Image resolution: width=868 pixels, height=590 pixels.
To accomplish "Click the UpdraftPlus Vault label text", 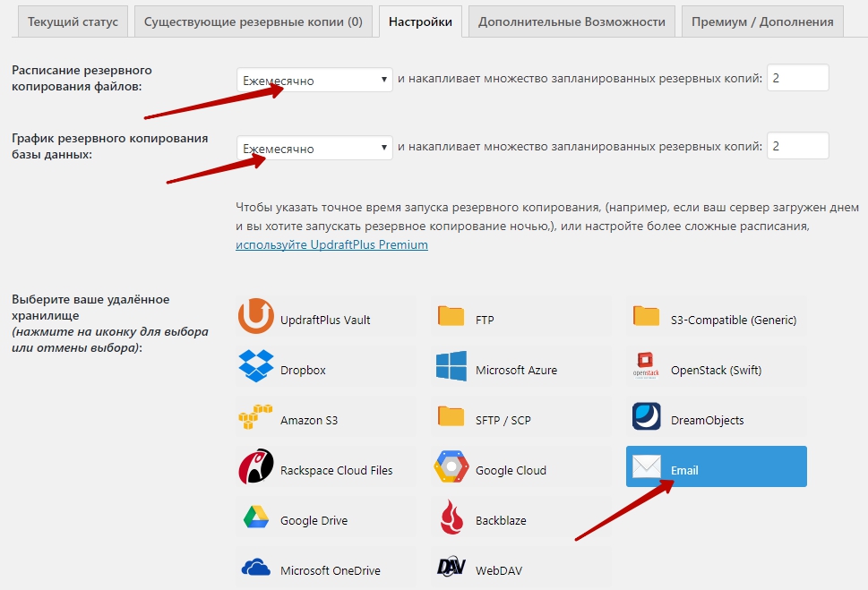I will click(x=325, y=320).
